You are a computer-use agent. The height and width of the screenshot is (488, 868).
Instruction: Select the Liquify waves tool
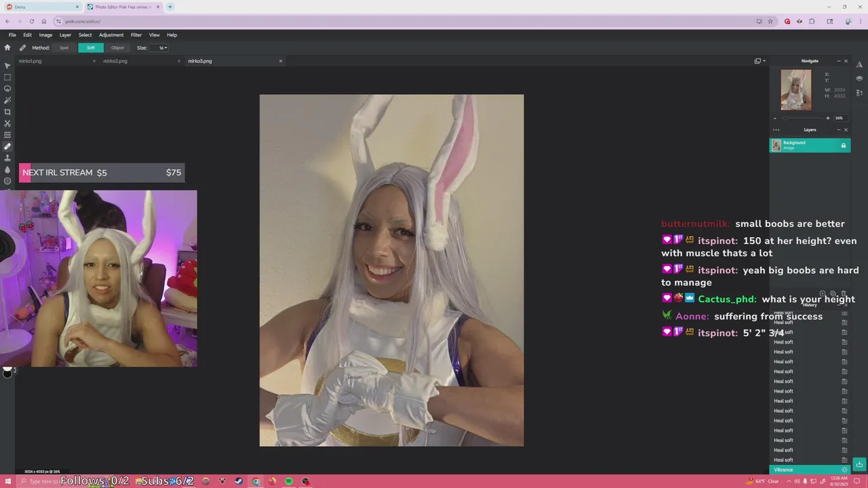[x=7, y=135]
